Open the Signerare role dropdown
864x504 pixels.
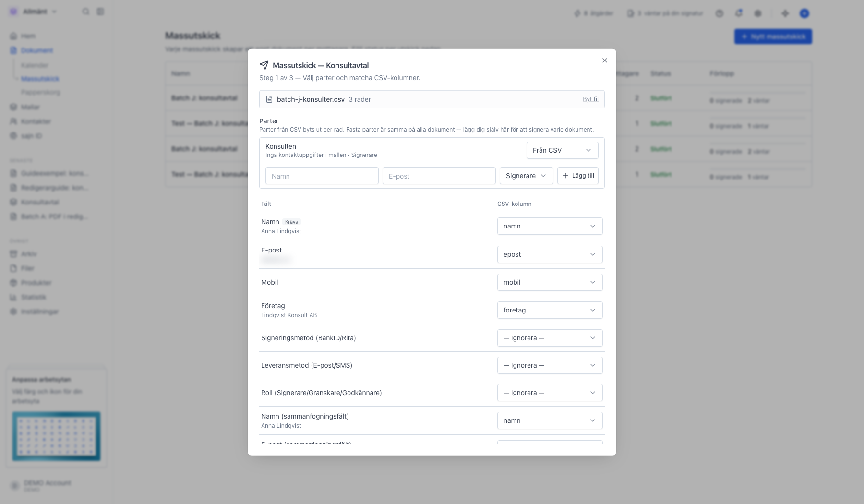(x=527, y=176)
